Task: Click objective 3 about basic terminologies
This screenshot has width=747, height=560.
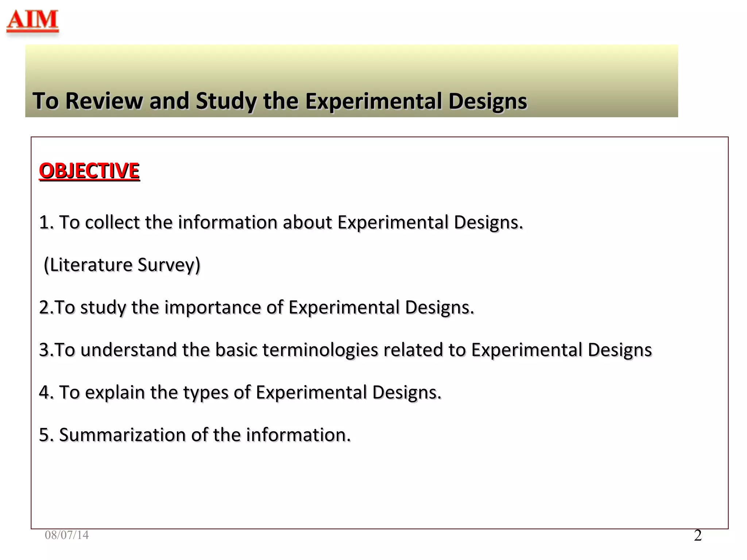Action: pos(345,350)
